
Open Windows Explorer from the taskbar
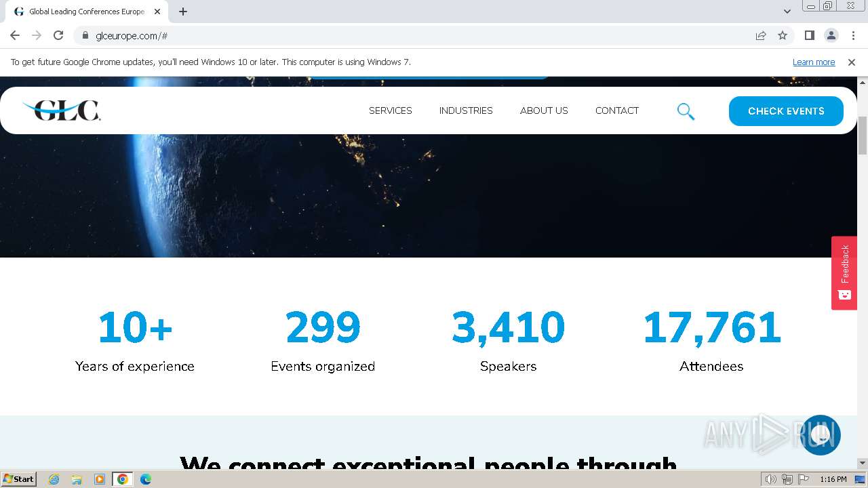[x=77, y=479]
